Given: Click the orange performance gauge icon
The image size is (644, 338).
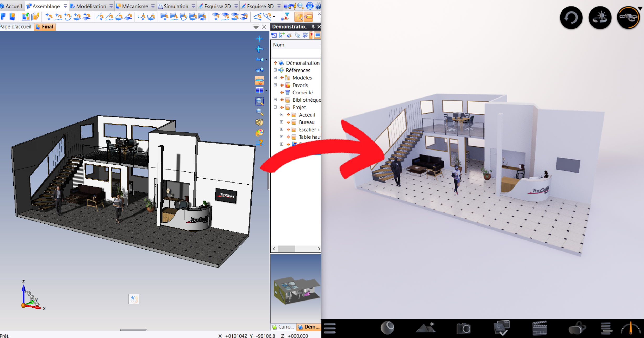Looking at the screenshot, I should tap(631, 328).
